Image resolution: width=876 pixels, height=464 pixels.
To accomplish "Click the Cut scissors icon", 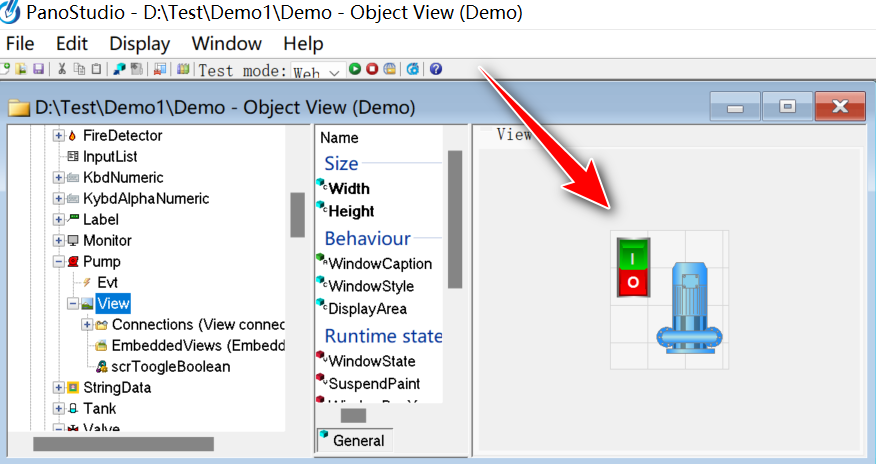I will (62, 70).
